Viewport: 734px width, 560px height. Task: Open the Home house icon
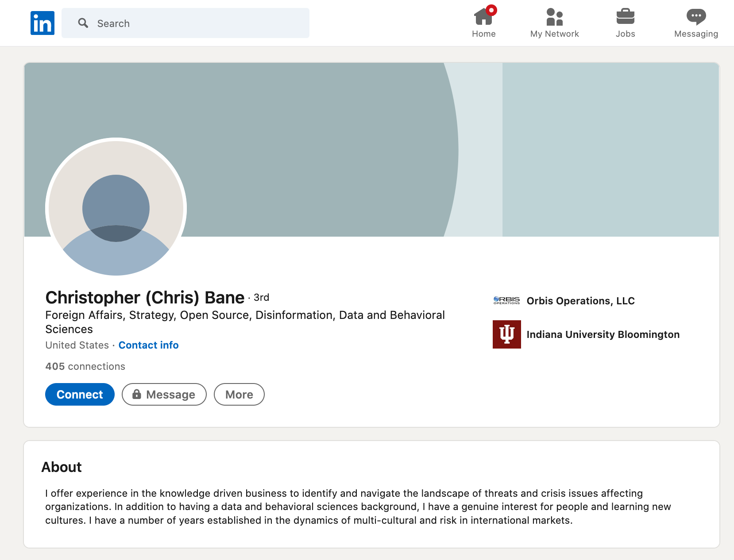click(484, 16)
